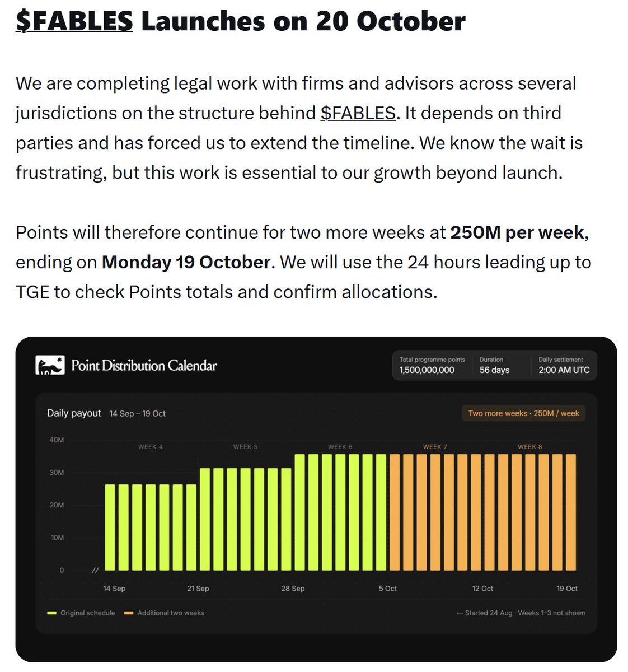
Task: Select the Original schedule green legend swatch
Action: (52, 613)
